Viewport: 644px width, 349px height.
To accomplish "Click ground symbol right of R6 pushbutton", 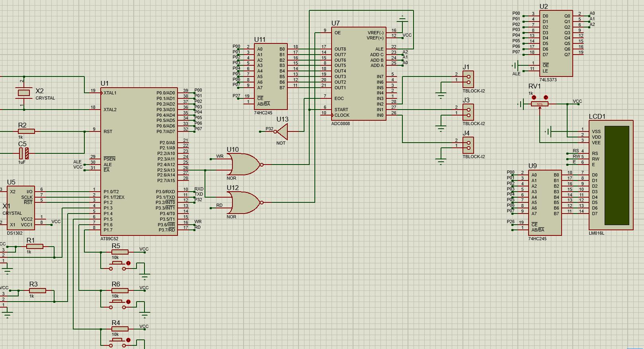I will click(145, 314).
